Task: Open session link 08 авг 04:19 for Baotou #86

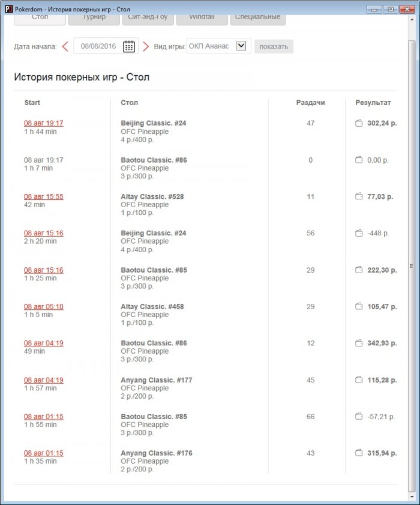Action: click(x=43, y=343)
